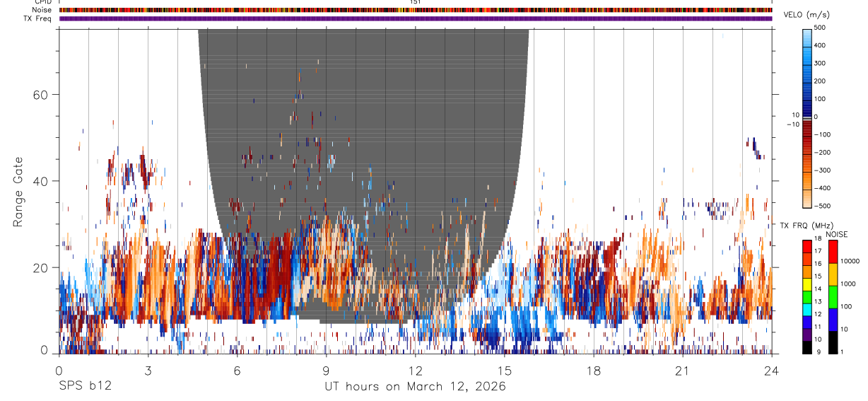Click hour tick label '21' on time axis
Viewport: 868px width, 401px height.
682,371
